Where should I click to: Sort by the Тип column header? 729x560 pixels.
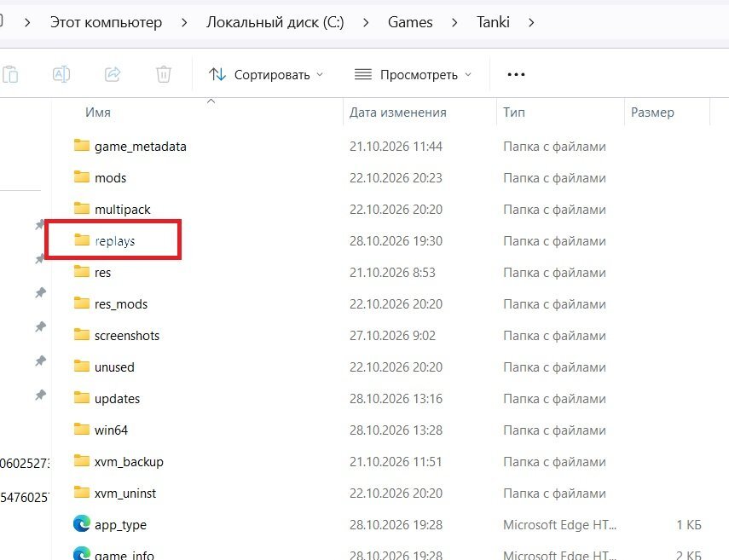point(514,113)
